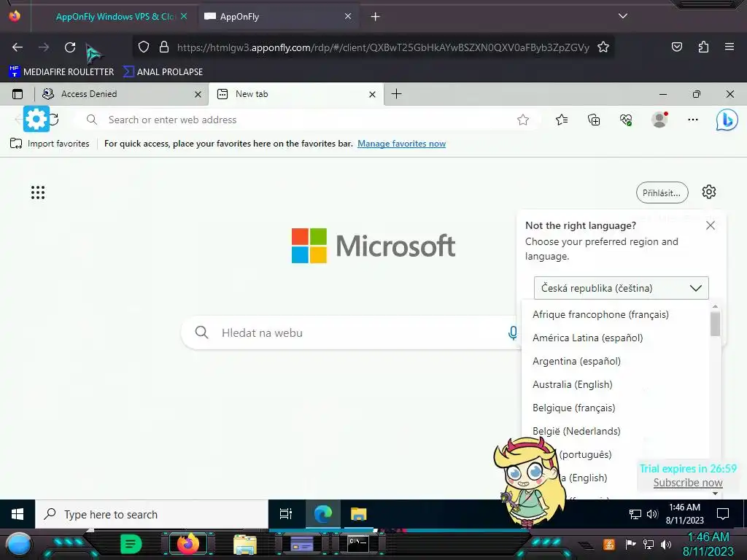Open Bing chat sidebar icon

[x=727, y=120]
